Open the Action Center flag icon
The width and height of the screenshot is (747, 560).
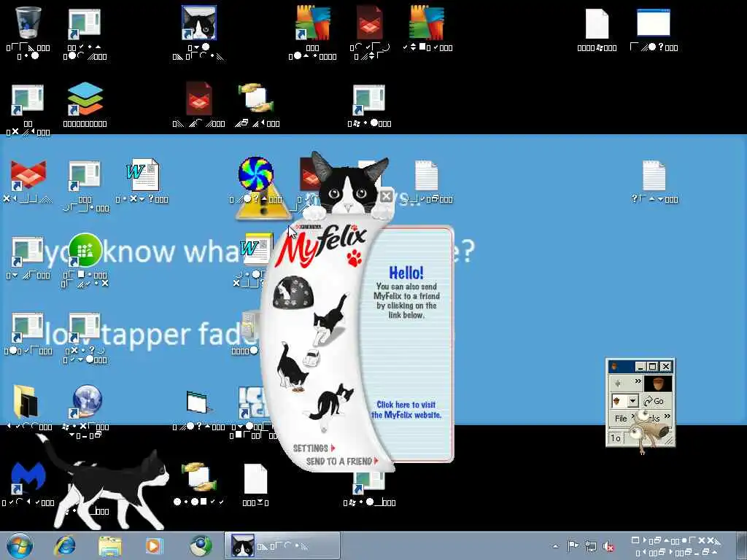[573, 545]
